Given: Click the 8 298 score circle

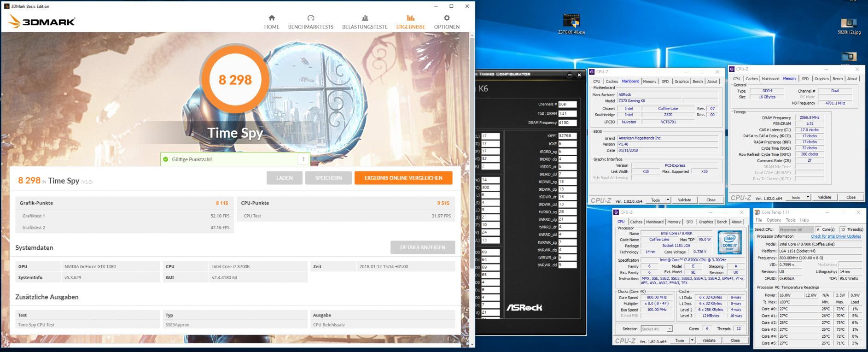Looking at the screenshot, I should [235, 80].
